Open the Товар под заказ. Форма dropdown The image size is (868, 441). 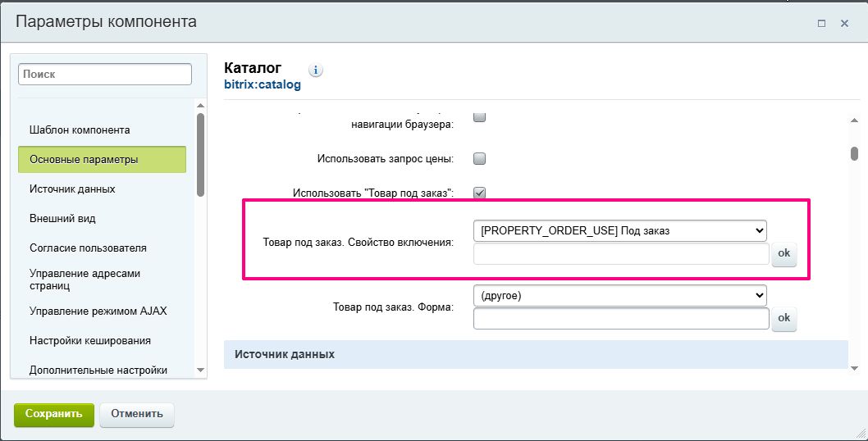click(619, 295)
